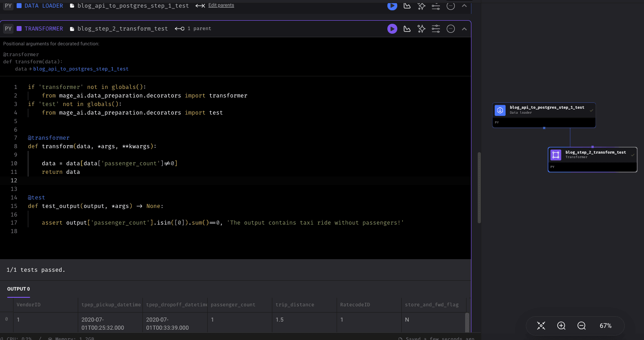
Task: Click the data loader node icon in the graph
Action: click(x=500, y=110)
